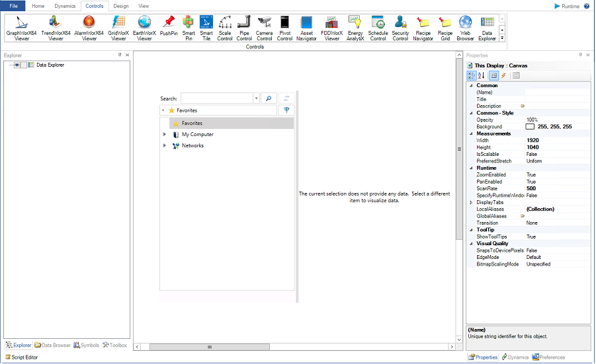Open the File menu
Screen dimensions: 596x364
(13, 5)
